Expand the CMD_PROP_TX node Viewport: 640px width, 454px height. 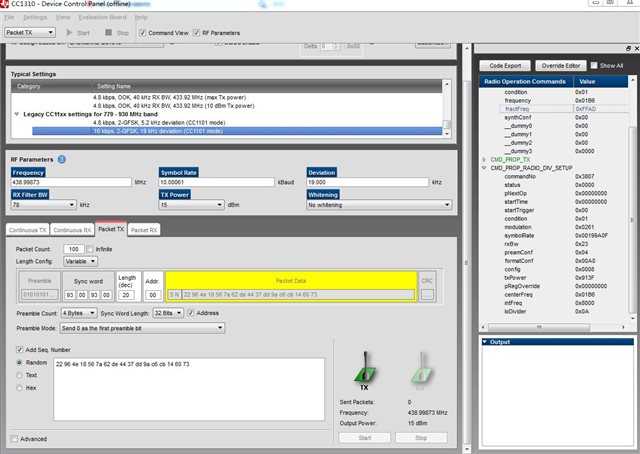pos(484,160)
